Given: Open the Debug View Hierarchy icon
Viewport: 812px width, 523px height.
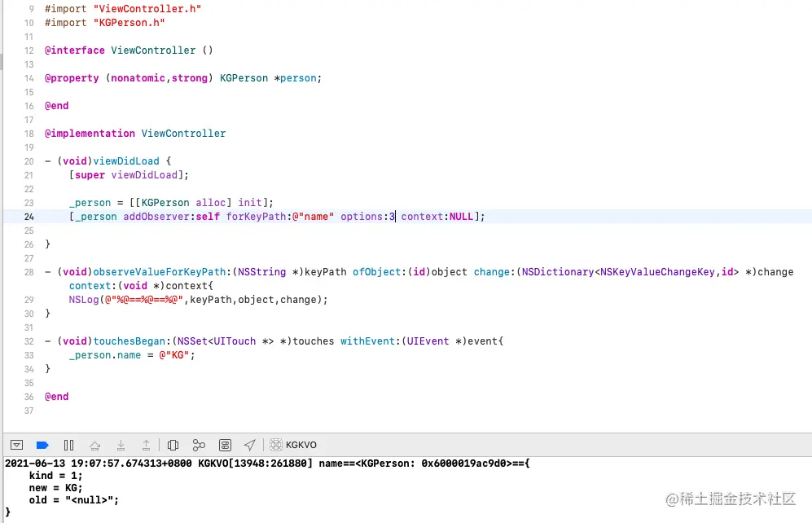Looking at the screenshot, I should [x=173, y=445].
